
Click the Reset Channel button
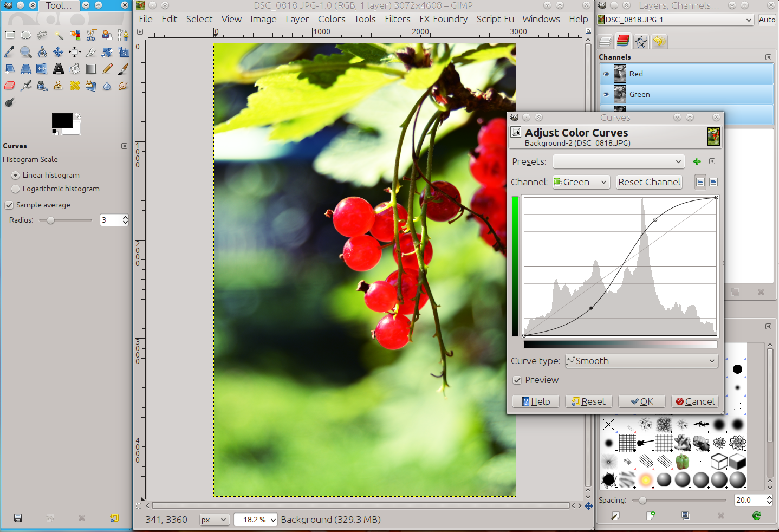[649, 182]
